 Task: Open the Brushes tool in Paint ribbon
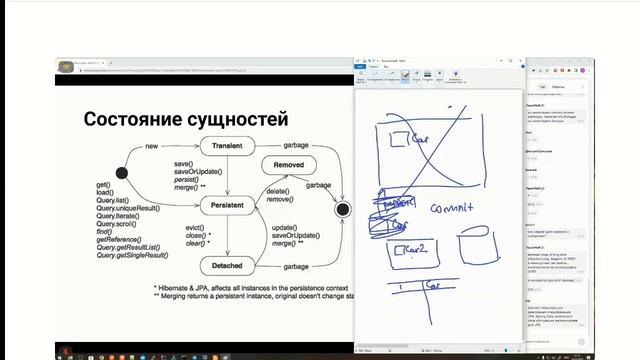coord(405,76)
